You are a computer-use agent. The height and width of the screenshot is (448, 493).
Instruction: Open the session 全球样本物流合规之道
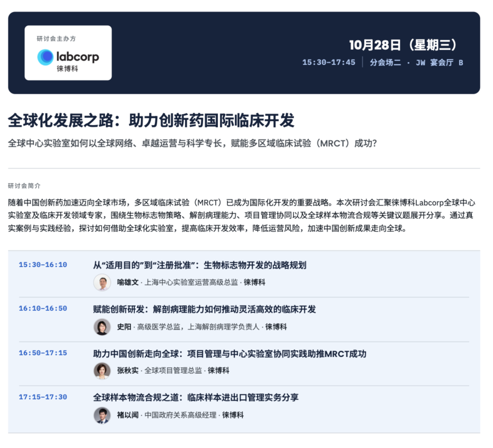click(x=196, y=398)
